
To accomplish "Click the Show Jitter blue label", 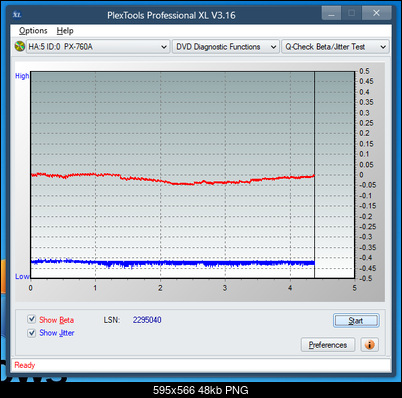I will pyautogui.click(x=57, y=333).
